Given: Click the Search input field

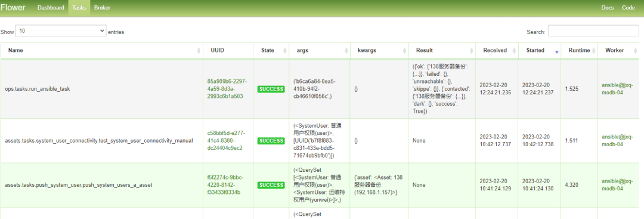Looking at the screenshot, I should coord(593,31).
